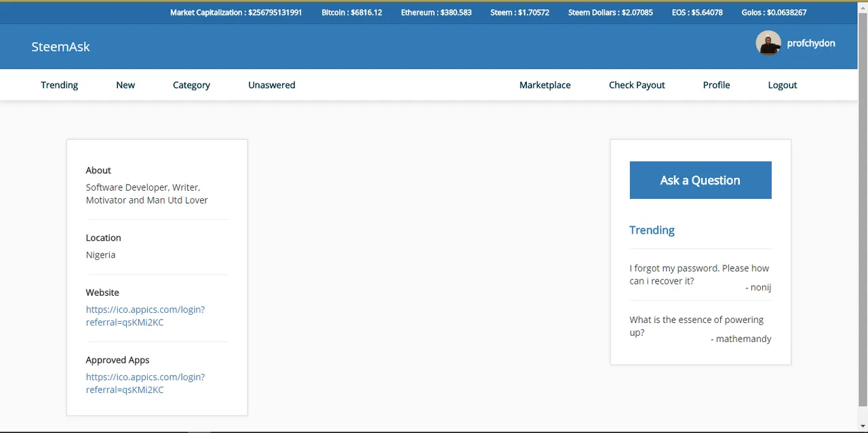Go to Profile in the navigation bar
The height and width of the screenshot is (433, 868).
[x=716, y=85]
